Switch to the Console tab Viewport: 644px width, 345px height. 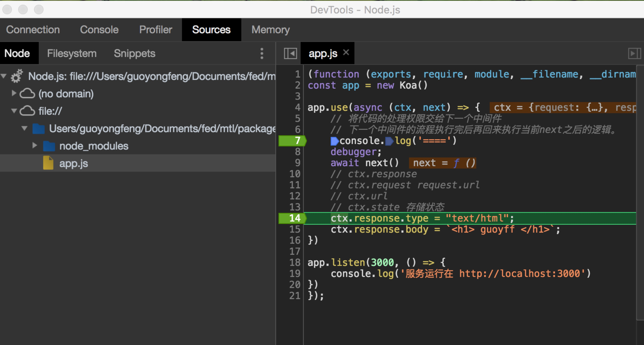(x=99, y=30)
